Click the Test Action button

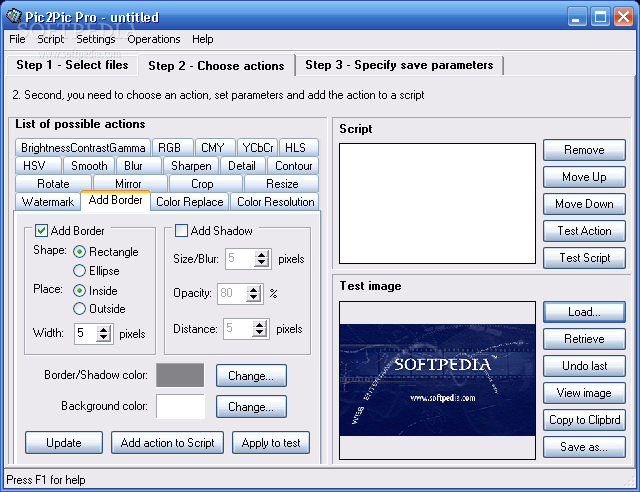[584, 231]
